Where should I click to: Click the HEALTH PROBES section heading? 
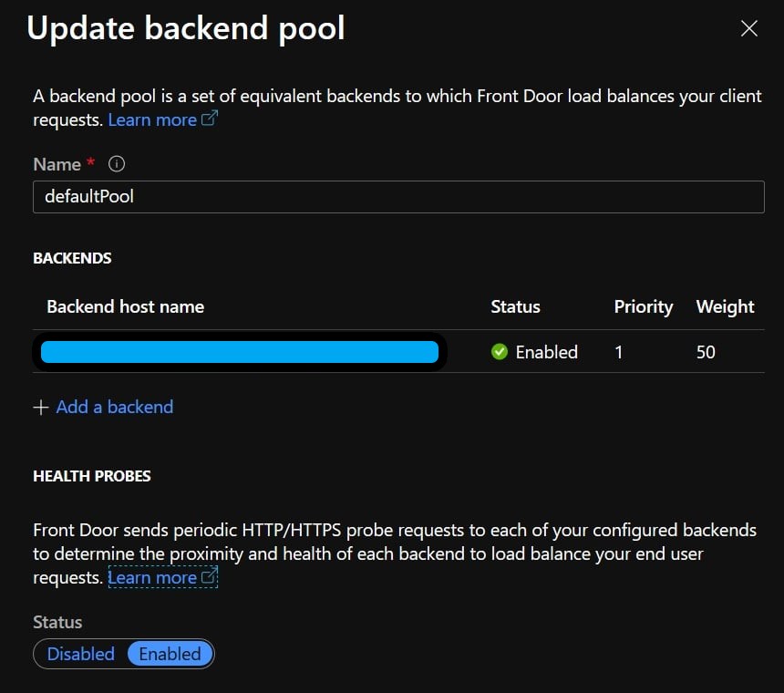pyautogui.click(x=91, y=476)
